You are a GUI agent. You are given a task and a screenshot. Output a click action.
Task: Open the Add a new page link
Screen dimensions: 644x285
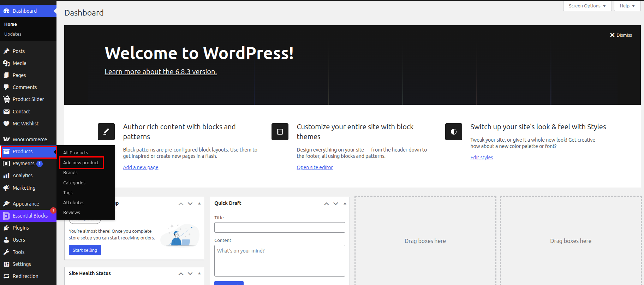pyautogui.click(x=141, y=167)
